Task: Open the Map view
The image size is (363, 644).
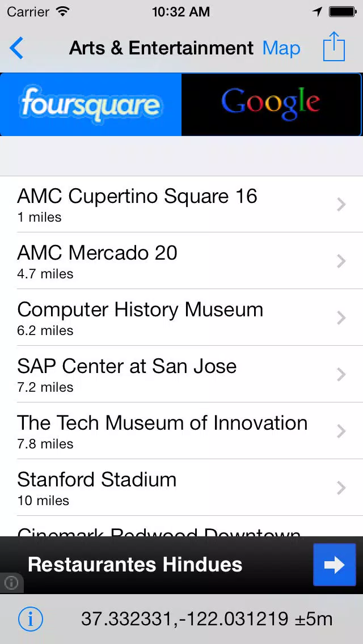Action: tap(281, 48)
